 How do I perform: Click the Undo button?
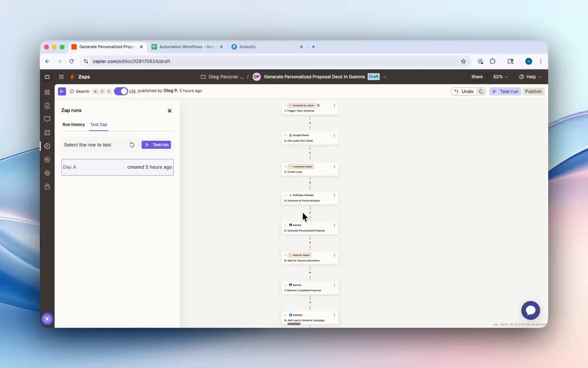pos(464,91)
